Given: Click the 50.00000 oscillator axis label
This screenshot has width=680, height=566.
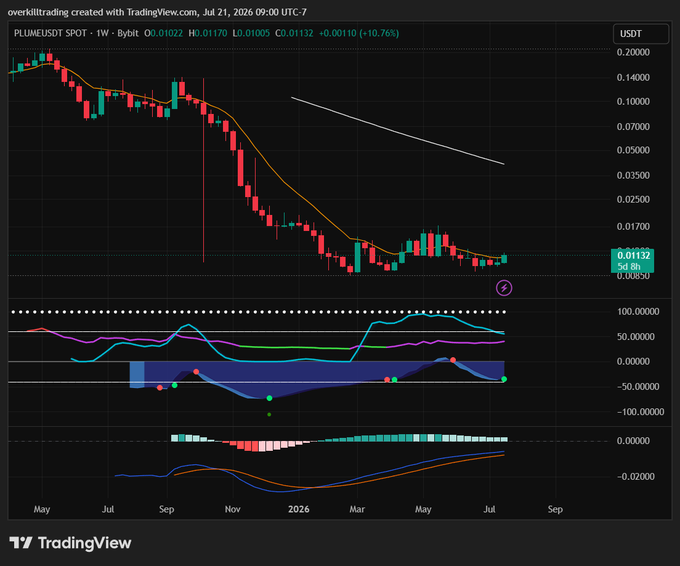Looking at the screenshot, I should pyautogui.click(x=636, y=337).
